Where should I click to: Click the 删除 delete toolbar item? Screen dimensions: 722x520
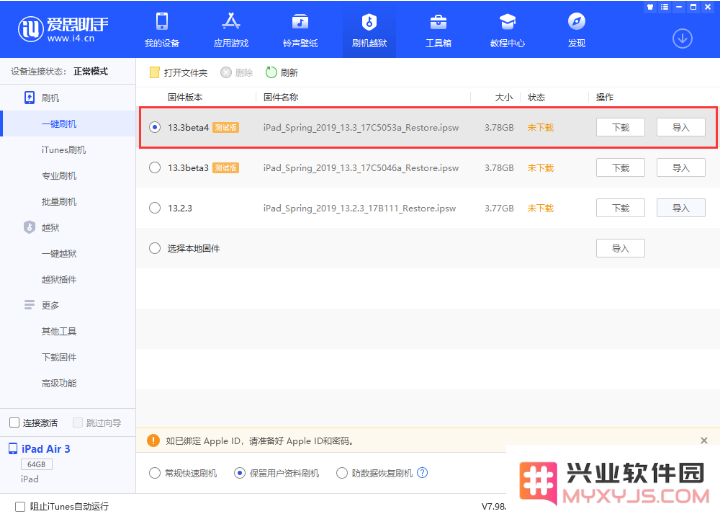point(237,72)
